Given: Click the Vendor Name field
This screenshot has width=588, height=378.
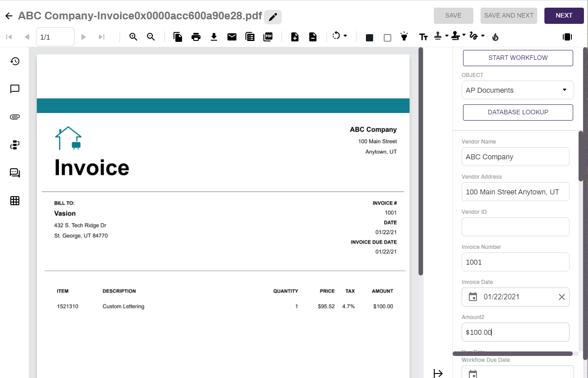Looking at the screenshot, I should [515, 157].
